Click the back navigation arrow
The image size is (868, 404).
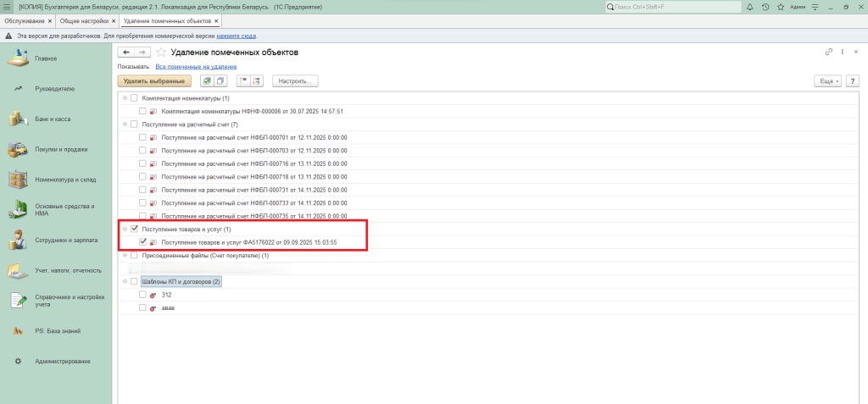click(126, 53)
